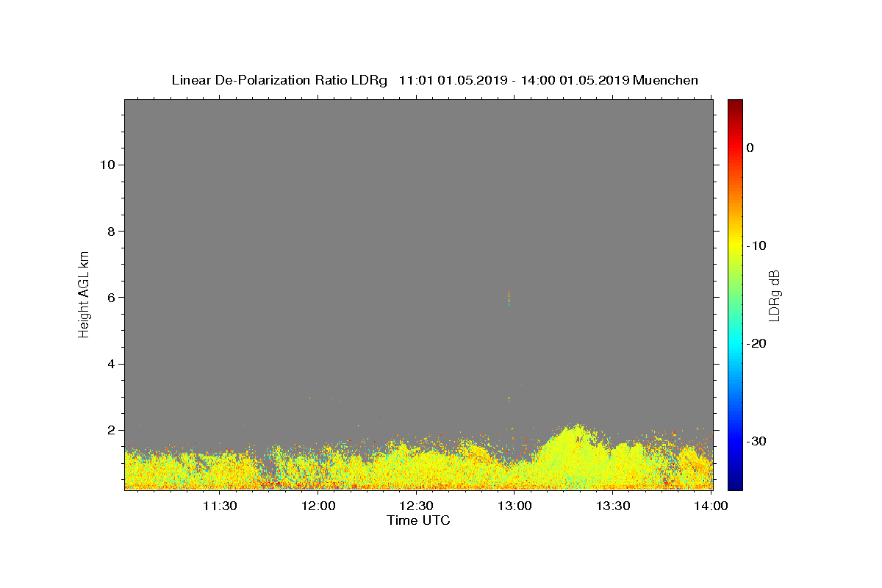Click the height tick label 8

point(110,231)
